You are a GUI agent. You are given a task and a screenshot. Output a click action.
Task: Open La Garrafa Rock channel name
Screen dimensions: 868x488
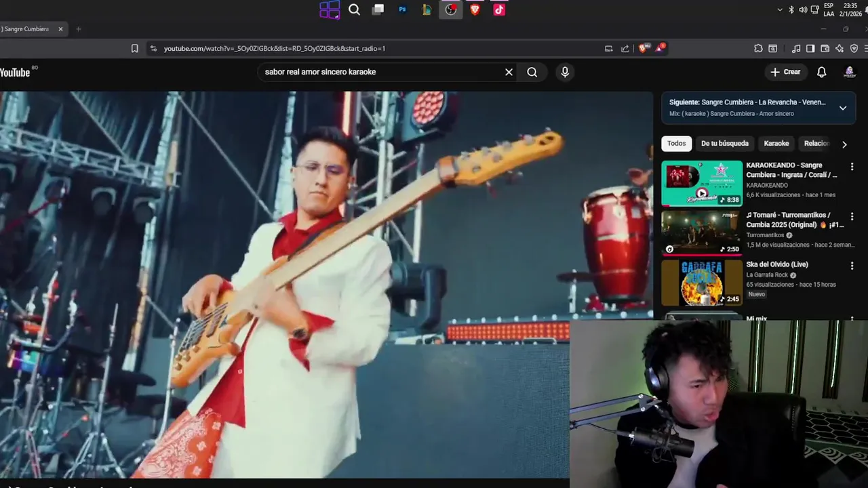pos(767,275)
